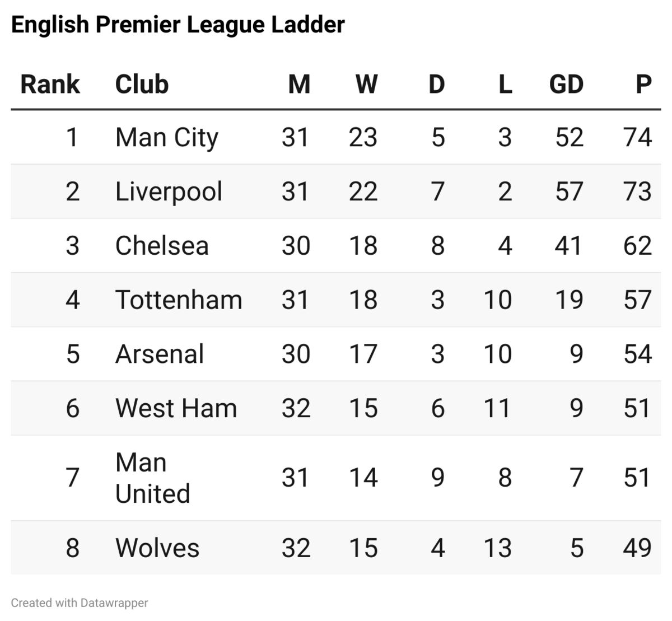Select the Man United club cell

(x=153, y=478)
